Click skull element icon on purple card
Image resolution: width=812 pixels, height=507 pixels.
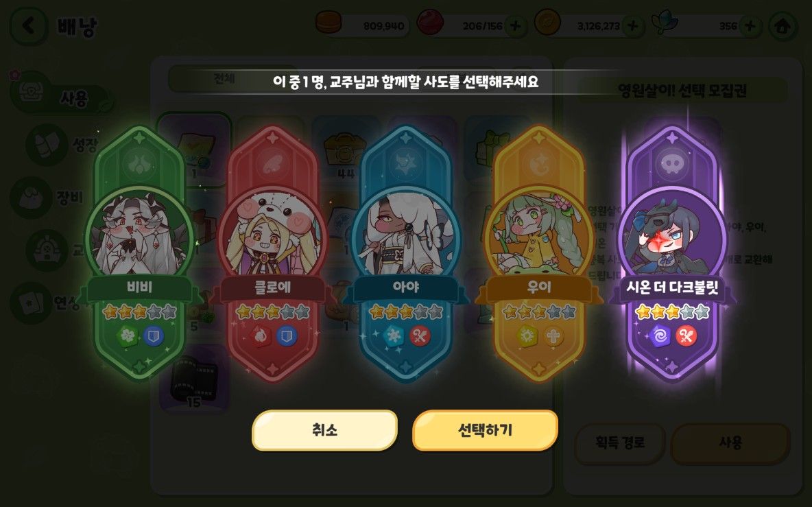[671, 164]
